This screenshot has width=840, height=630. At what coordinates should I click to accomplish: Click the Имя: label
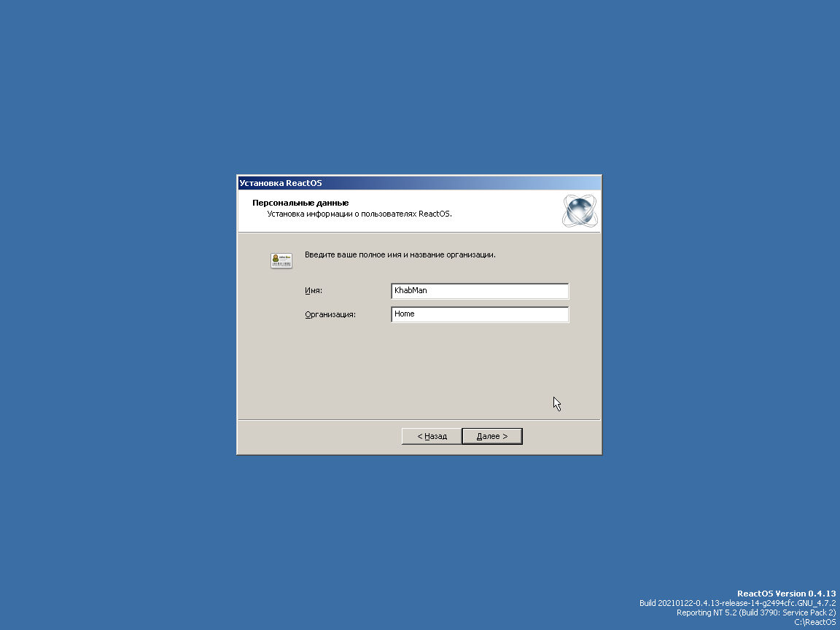point(314,290)
